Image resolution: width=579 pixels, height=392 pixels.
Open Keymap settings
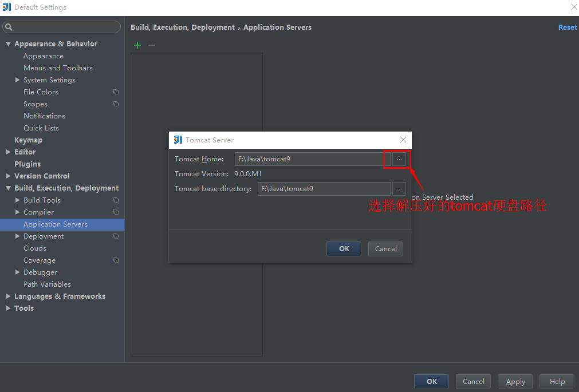coord(29,140)
